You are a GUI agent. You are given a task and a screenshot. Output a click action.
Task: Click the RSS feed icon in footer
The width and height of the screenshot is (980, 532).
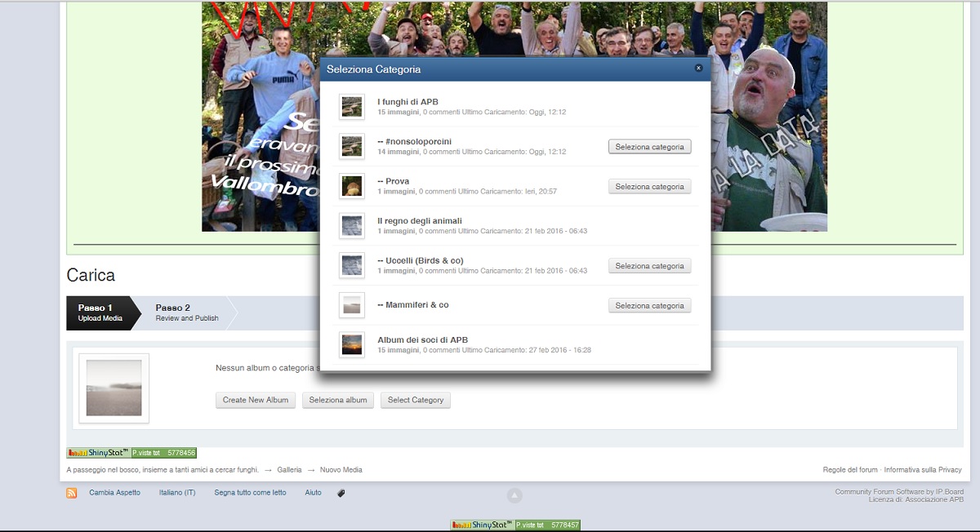tap(72, 493)
